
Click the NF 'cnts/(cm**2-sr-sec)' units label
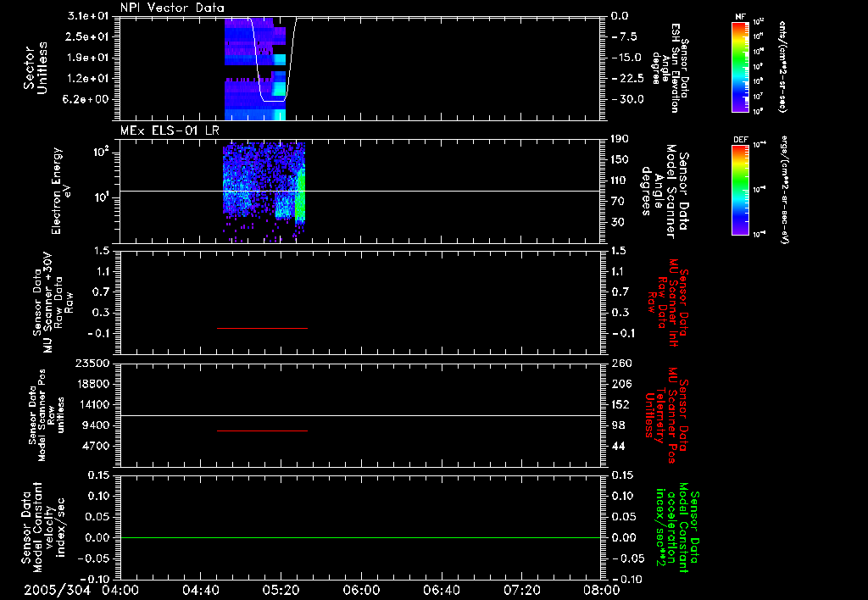(x=782, y=66)
